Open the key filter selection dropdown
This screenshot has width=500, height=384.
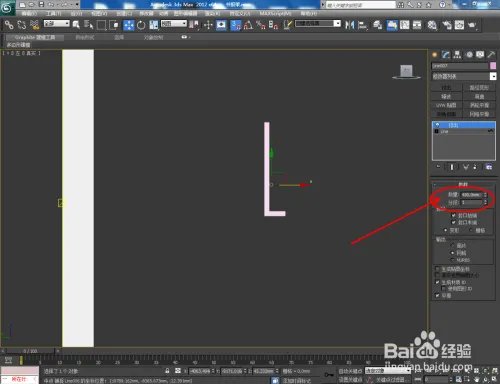[x=388, y=371]
